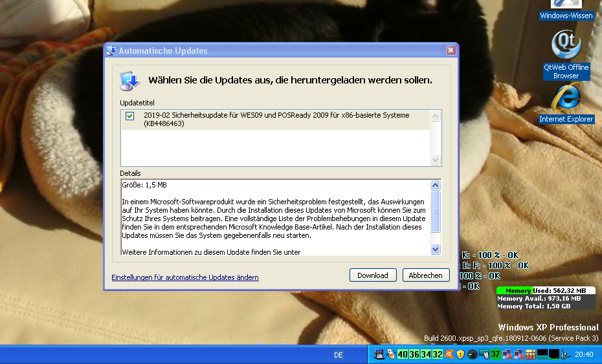This screenshot has height=364, width=602.
Task: Click down arrow of Details scrollbar
Action: [x=435, y=249]
